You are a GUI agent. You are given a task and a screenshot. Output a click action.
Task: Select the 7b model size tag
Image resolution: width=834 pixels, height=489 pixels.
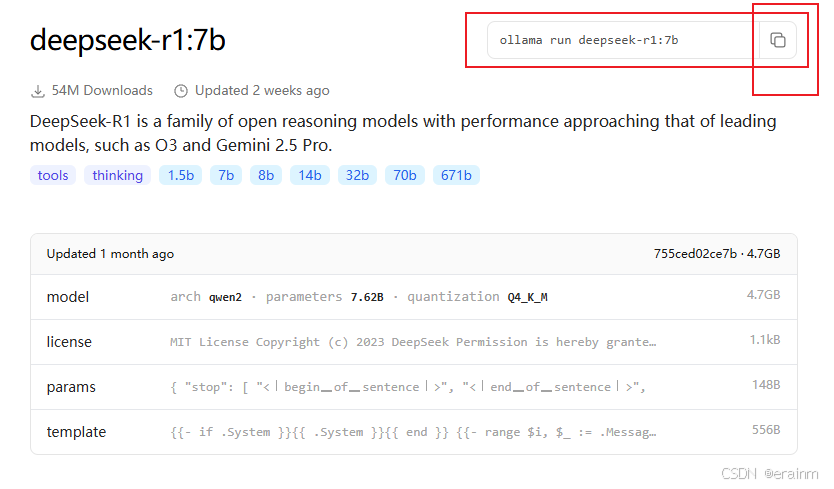(x=226, y=175)
